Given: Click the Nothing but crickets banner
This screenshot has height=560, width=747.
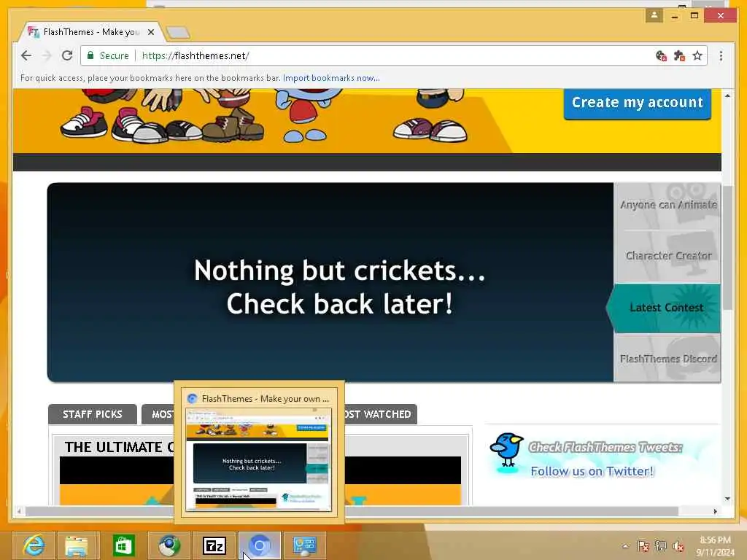Looking at the screenshot, I should point(330,282).
